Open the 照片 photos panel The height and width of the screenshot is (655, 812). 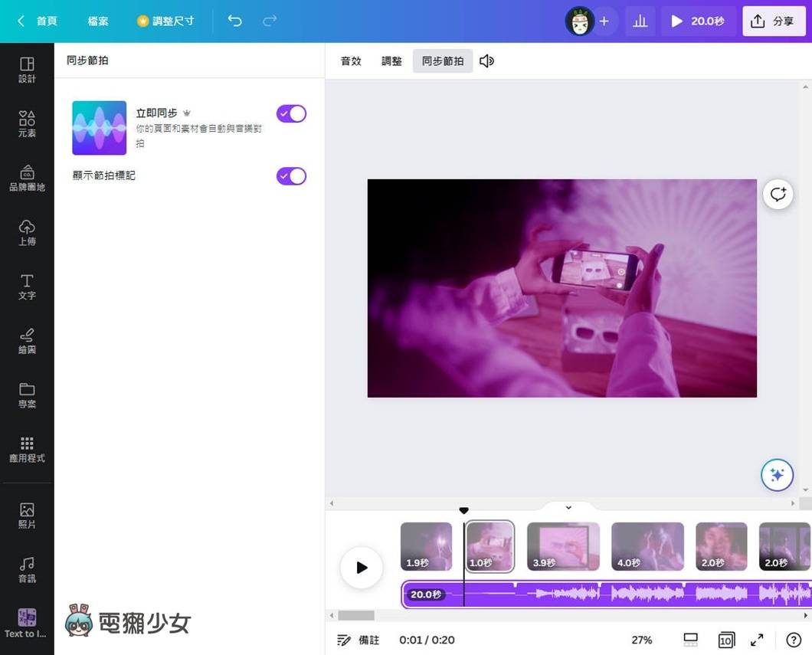[27, 512]
